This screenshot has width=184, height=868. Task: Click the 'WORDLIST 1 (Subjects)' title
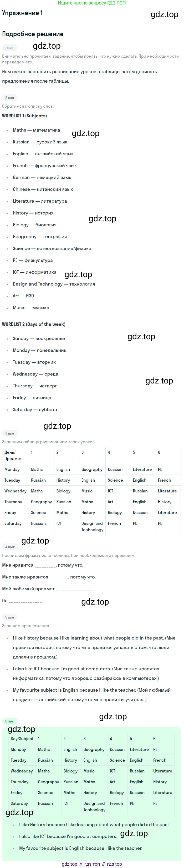(x=24, y=116)
